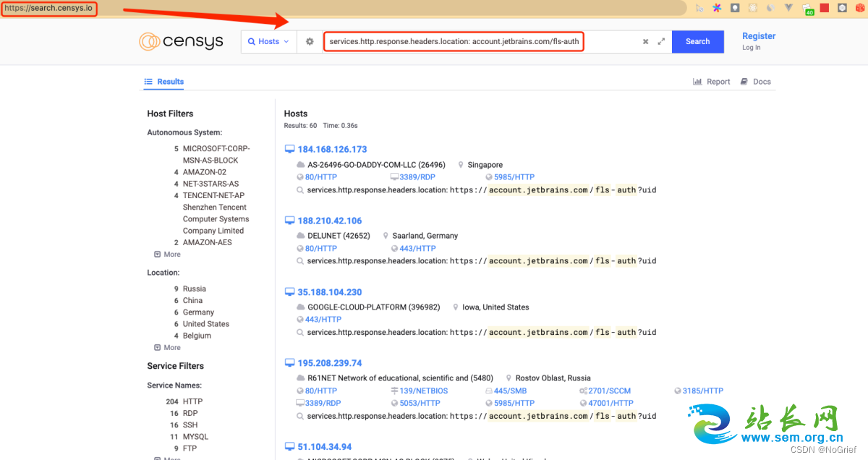
Task: Open host 188.210.42.106
Action: click(330, 221)
